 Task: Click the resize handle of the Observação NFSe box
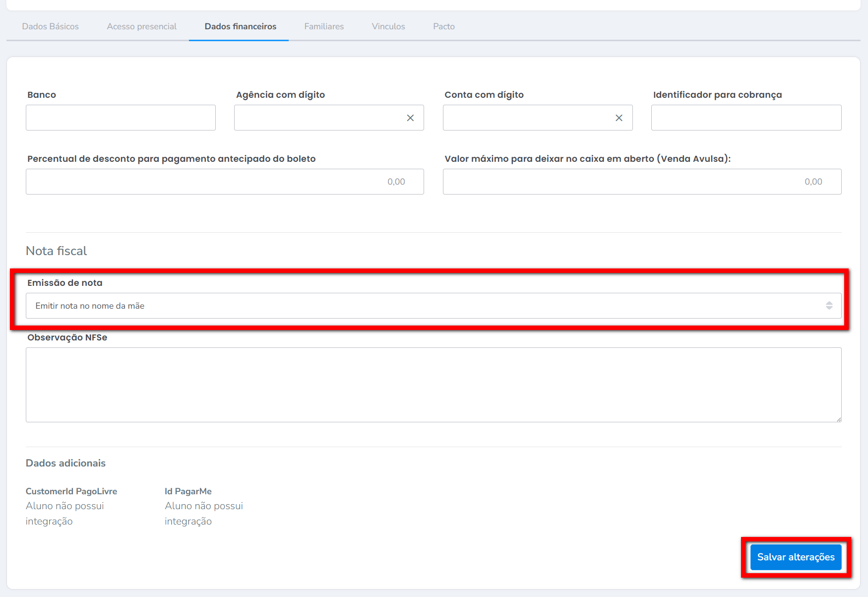click(x=838, y=419)
